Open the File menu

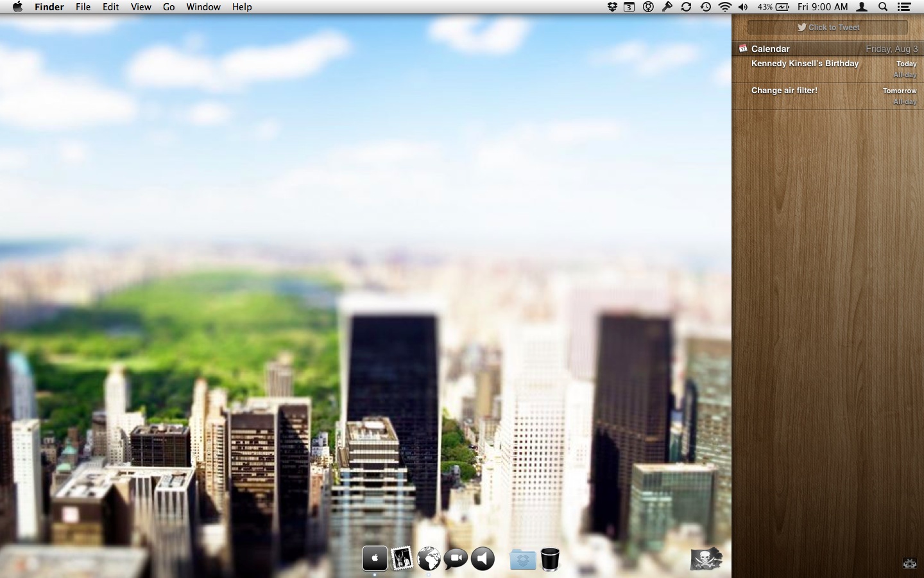[83, 7]
